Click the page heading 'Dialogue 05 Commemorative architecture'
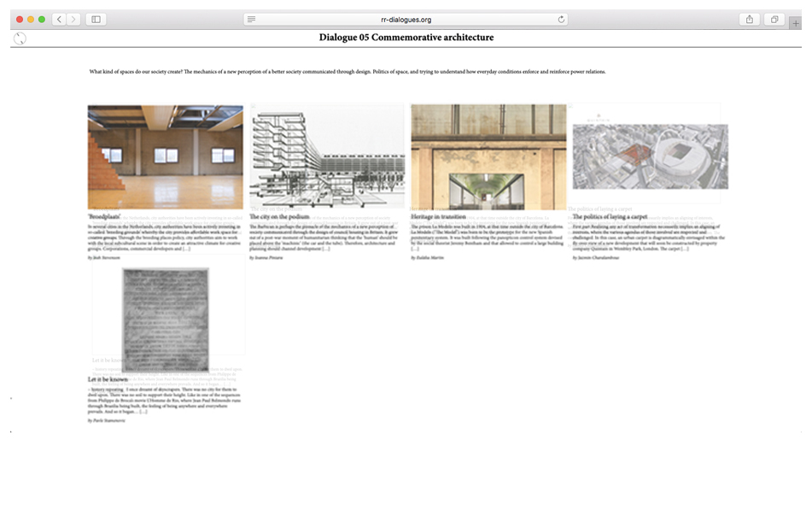 pos(406,38)
